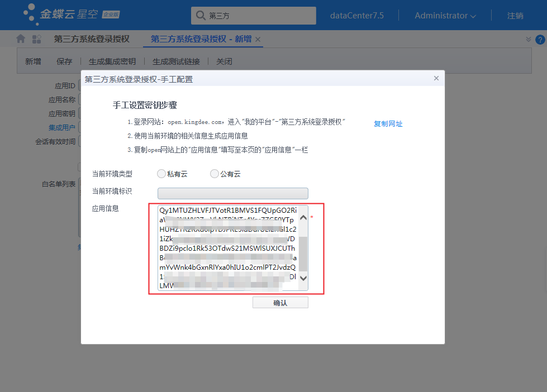The image size is (547, 392).
Task: Click the 当前环境标识 input field
Action: click(232, 193)
